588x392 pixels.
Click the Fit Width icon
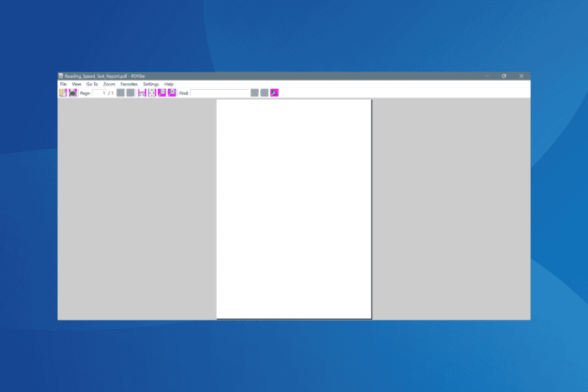pyautogui.click(x=142, y=93)
